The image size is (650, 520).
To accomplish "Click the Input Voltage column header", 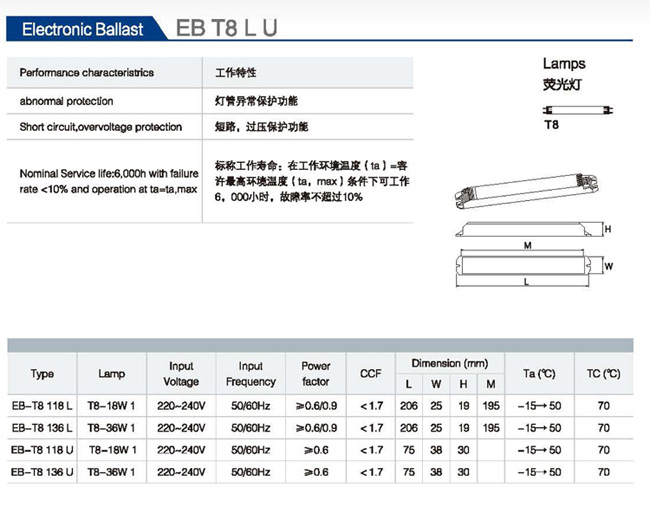I will point(181,374).
